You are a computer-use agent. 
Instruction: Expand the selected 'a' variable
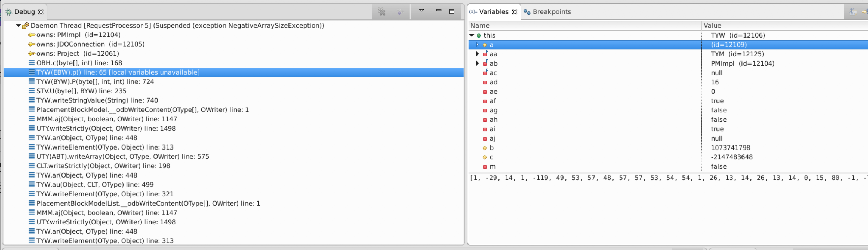[x=478, y=45]
